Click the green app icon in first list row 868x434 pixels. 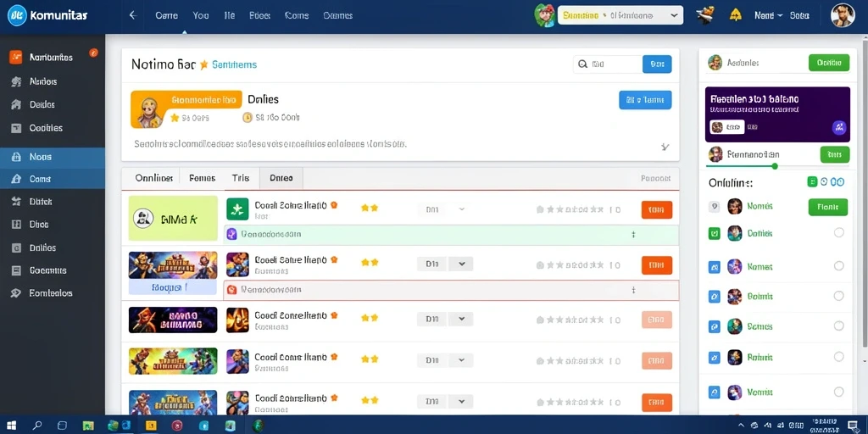pos(237,209)
